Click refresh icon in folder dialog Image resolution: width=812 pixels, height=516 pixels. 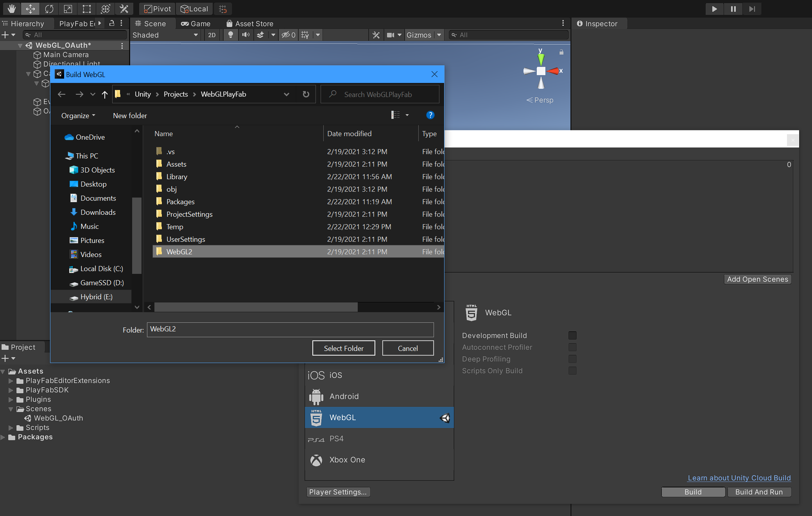(x=306, y=94)
